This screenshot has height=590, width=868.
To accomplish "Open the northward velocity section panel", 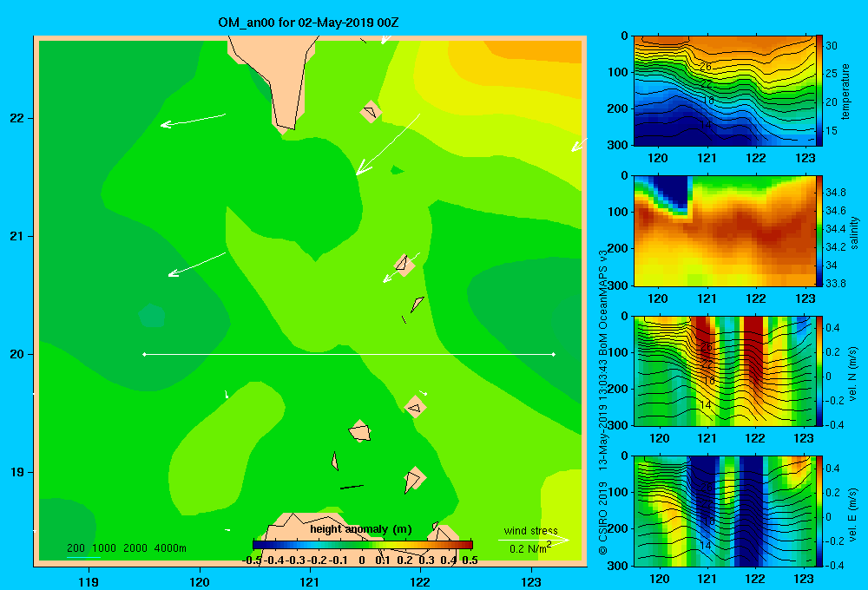I will click(724, 370).
